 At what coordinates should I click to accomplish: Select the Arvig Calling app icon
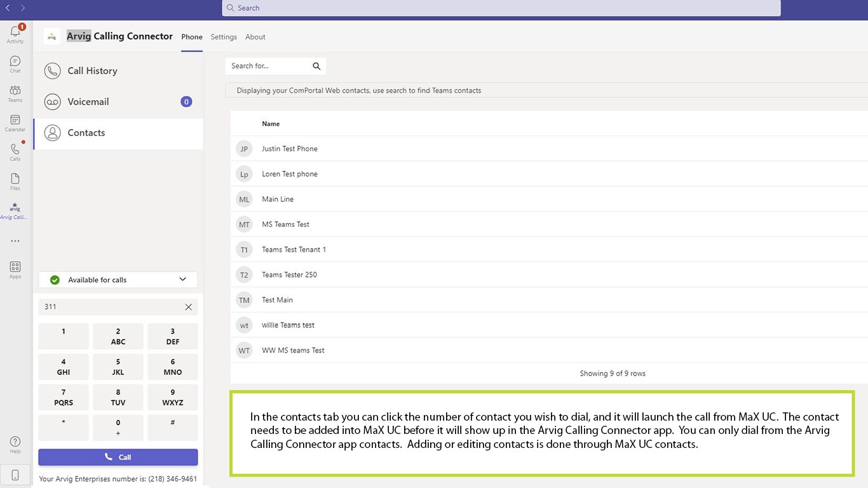pos(15,210)
